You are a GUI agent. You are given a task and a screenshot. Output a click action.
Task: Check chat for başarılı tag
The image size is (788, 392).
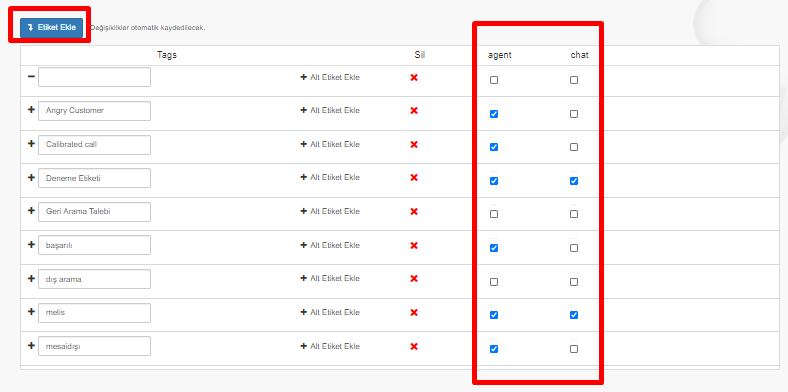coord(574,248)
